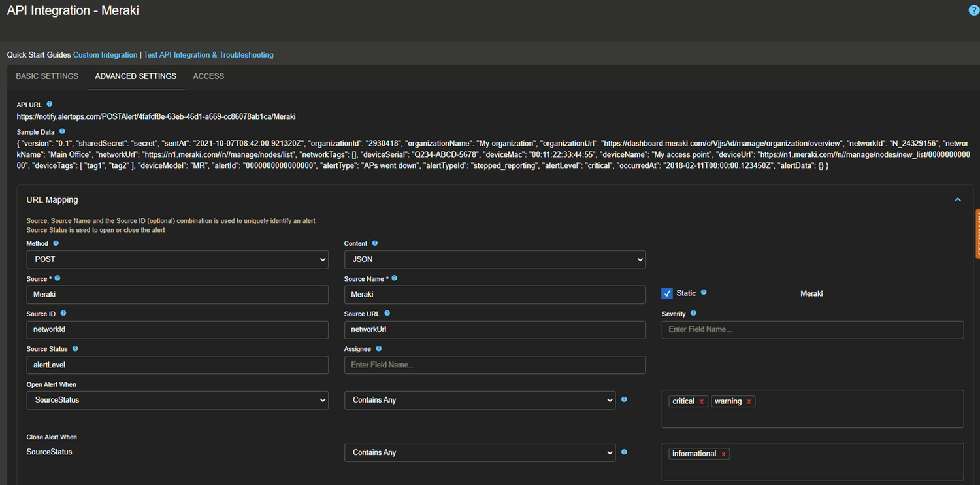
Task: Open the Contains Any dropdown under Close Alert When
Action: 479,452
